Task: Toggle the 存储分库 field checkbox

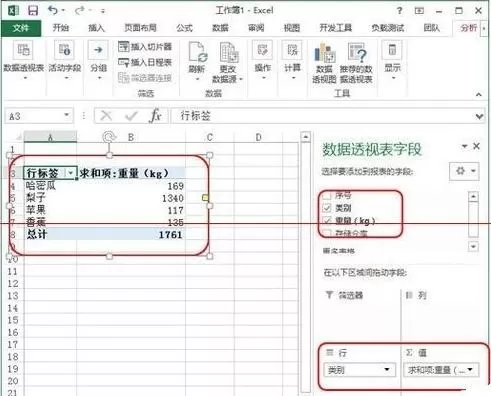Action: click(327, 233)
